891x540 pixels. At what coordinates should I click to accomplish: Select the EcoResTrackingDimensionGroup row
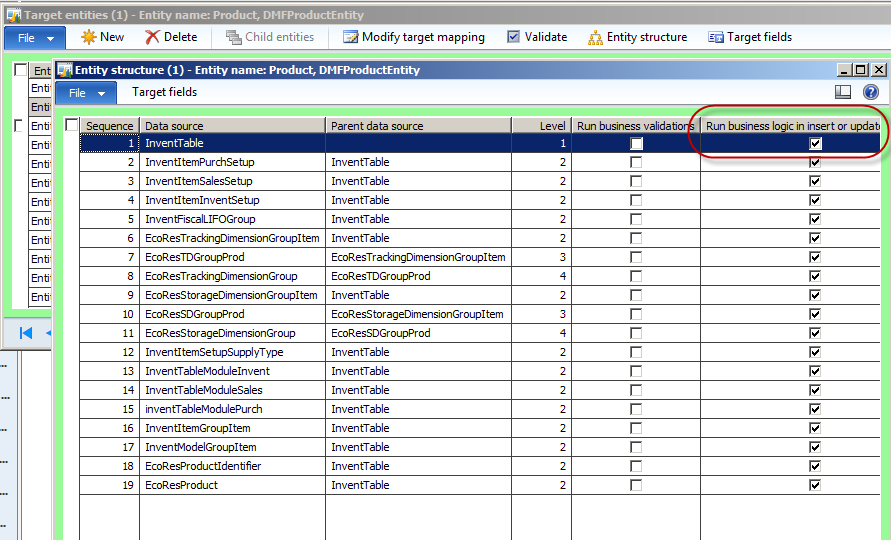point(221,276)
